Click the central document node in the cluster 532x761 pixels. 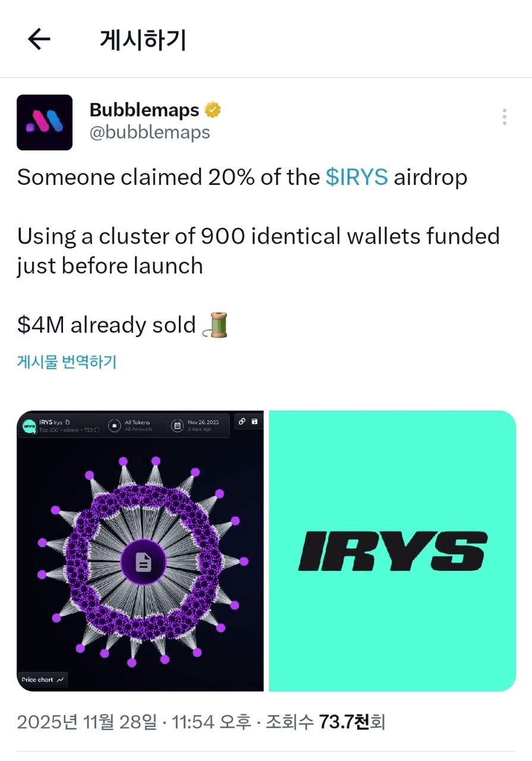143,562
